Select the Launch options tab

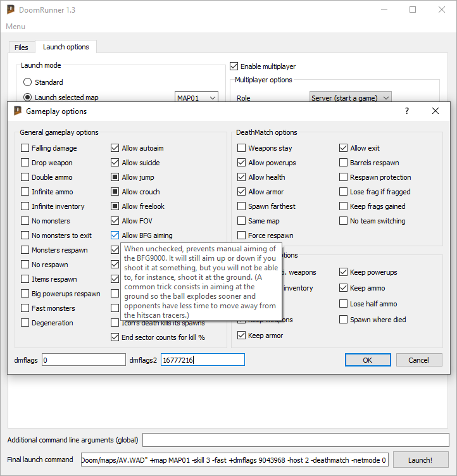[66, 47]
